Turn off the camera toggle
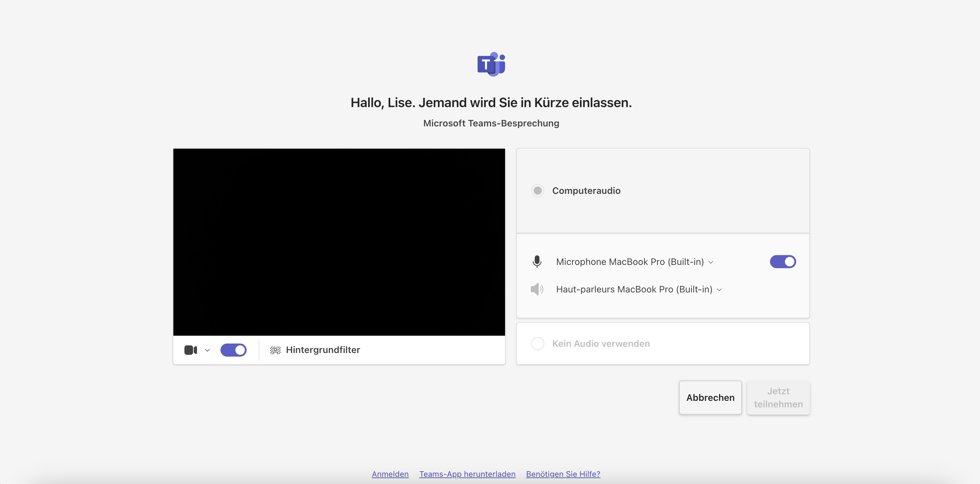 (233, 350)
